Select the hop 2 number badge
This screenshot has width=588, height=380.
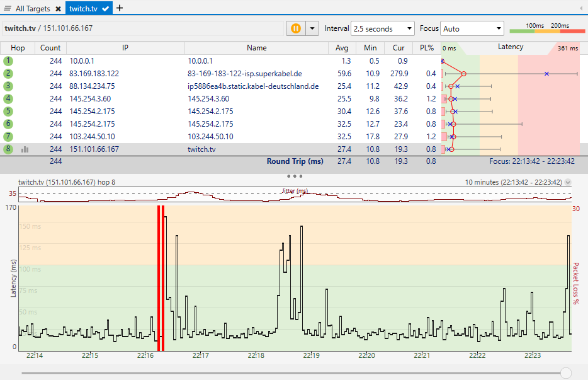[8, 74]
